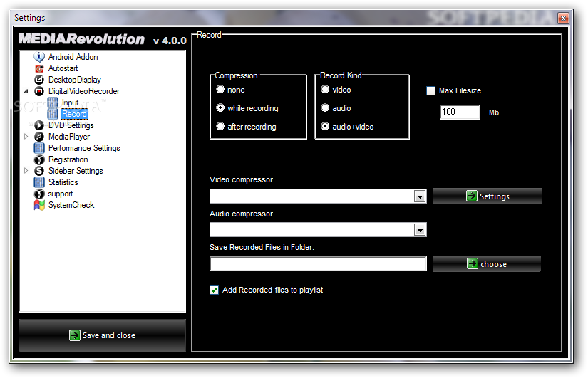Open Autostart settings page

(x=63, y=68)
